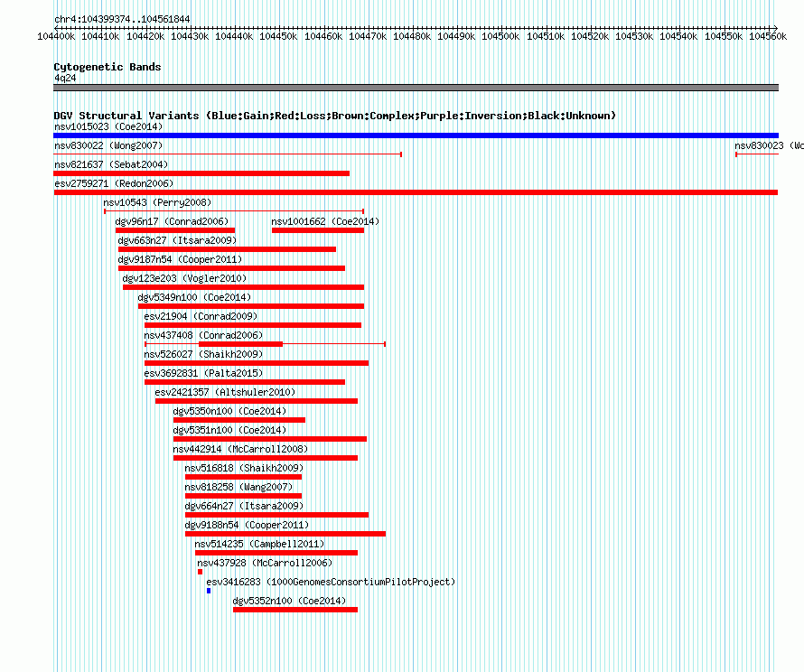The height and width of the screenshot is (672, 804).
Task: Open the nsv1015023 (Coe2014) label
Action: click(108, 126)
